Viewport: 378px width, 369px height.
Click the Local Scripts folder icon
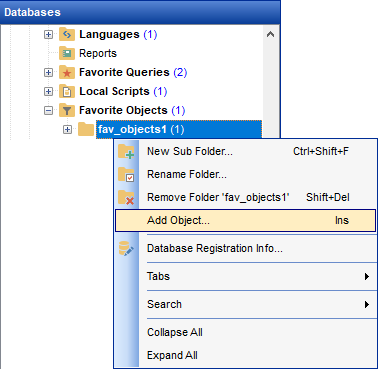[x=67, y=91]
